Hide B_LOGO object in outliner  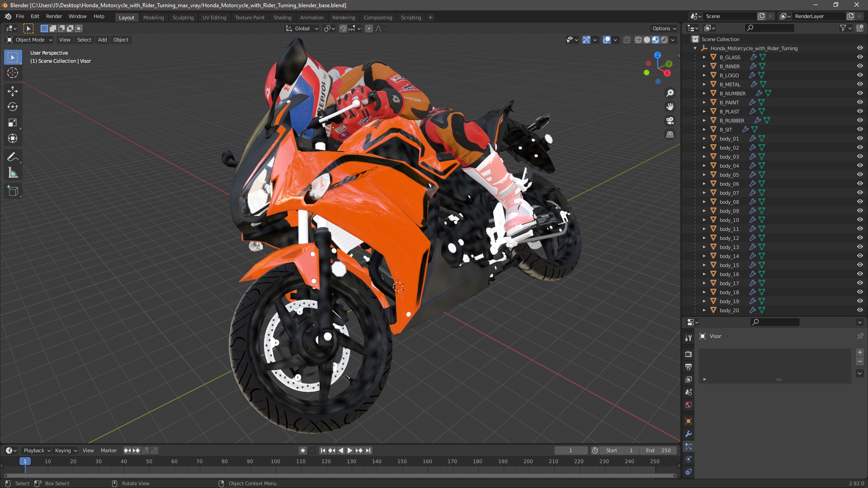point(860,75)
